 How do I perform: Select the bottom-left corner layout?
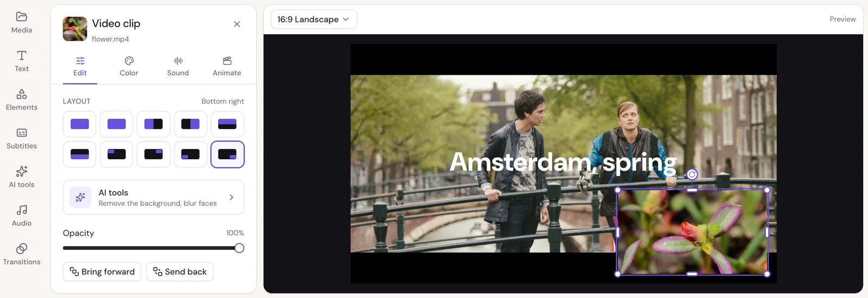(x=190, y=154)
